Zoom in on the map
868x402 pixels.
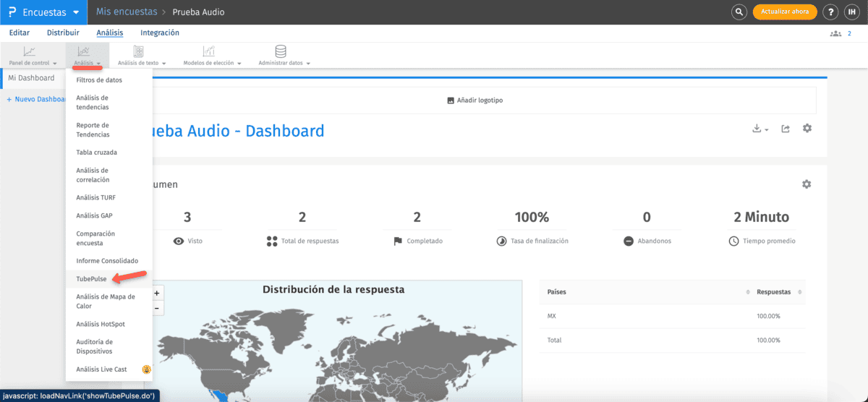156,294
